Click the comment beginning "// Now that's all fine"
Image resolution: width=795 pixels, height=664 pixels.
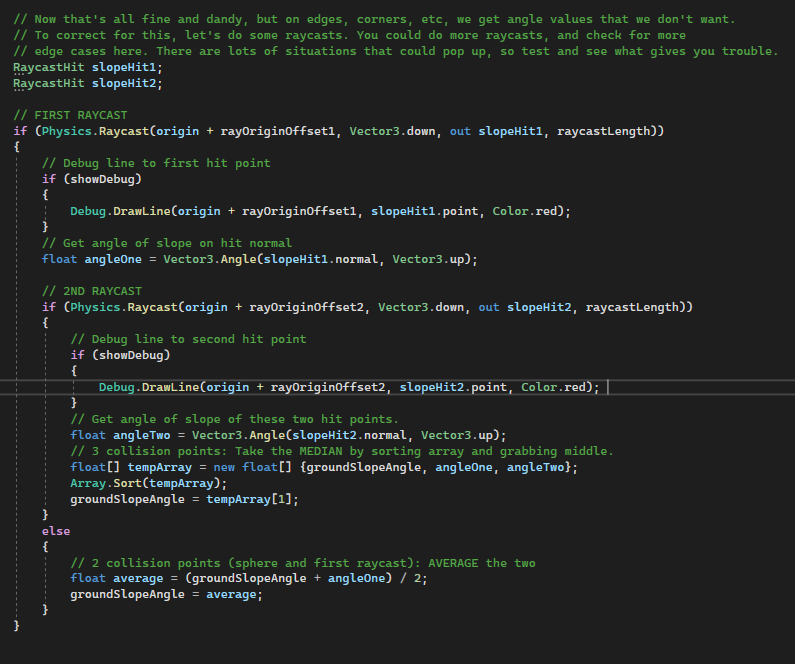[x=374, y=19]
